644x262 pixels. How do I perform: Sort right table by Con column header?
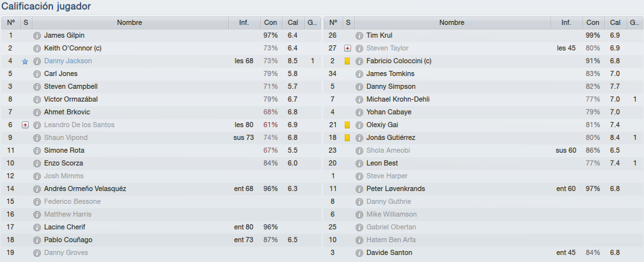pos(593,23)
